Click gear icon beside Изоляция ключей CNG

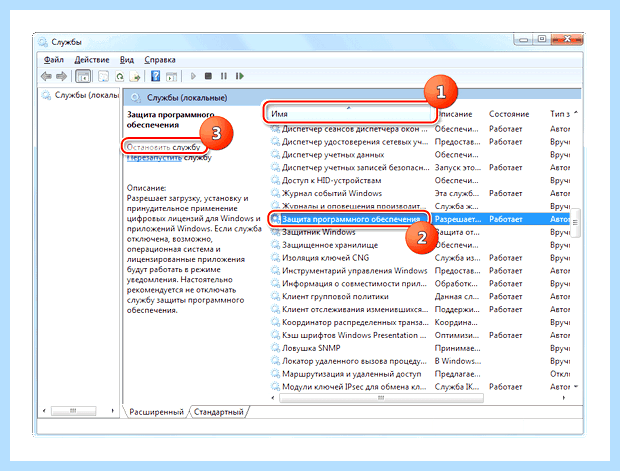pyautogui.click(x=275, y=258)
